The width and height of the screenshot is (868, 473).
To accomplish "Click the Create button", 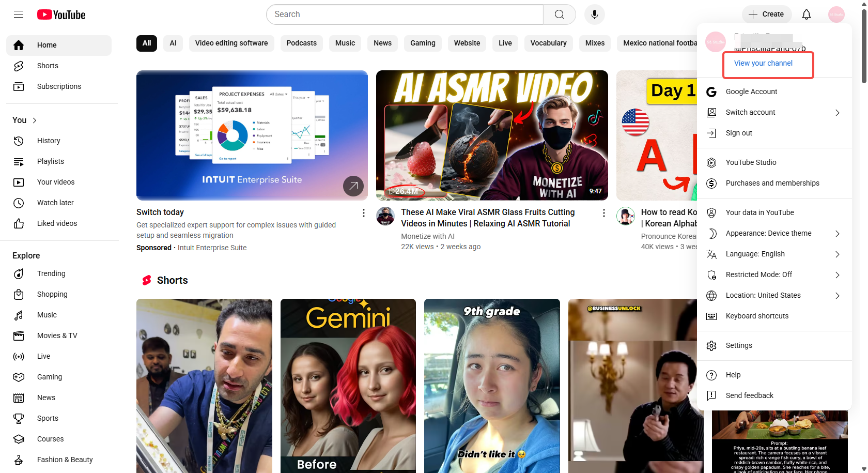I will point(766,14).
